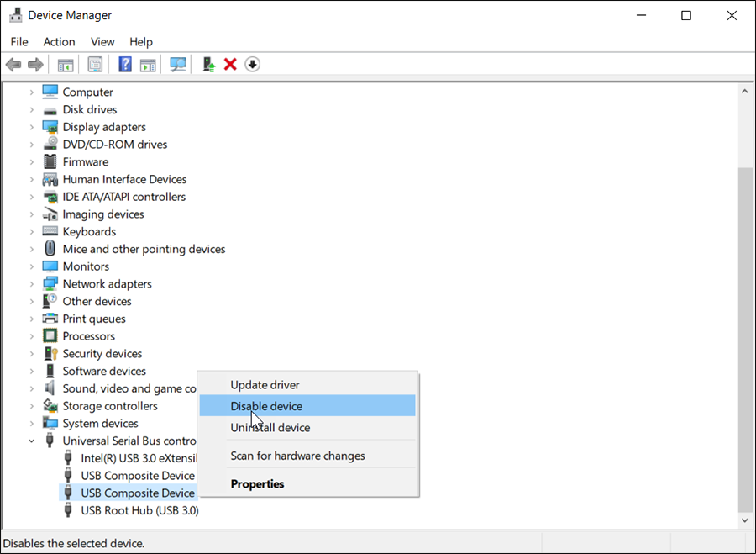Select the Print queues label

coord(94,319)
